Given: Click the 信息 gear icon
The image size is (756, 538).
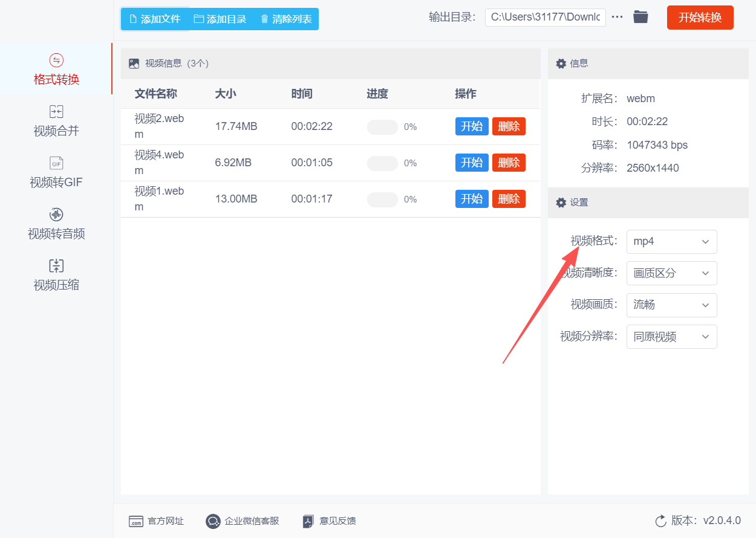Looking at the screenshot, I should [561, 63].
